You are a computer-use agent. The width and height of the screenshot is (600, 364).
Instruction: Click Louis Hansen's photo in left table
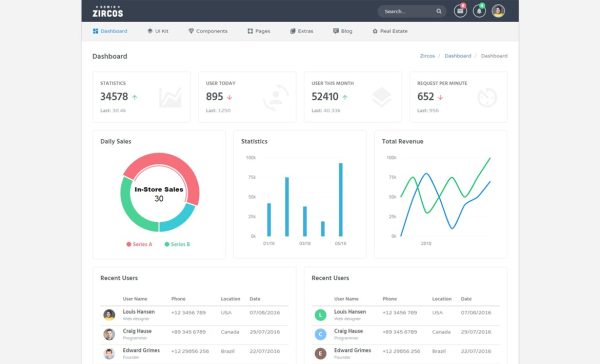point(109,315)
